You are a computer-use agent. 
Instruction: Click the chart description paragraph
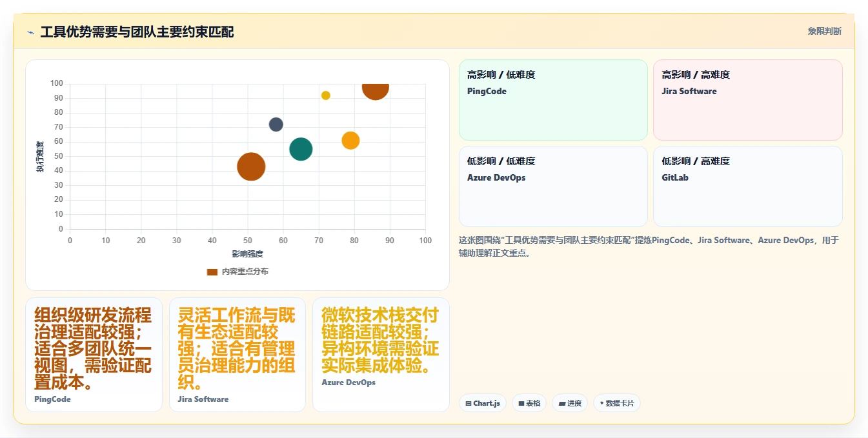coord(649,246)
